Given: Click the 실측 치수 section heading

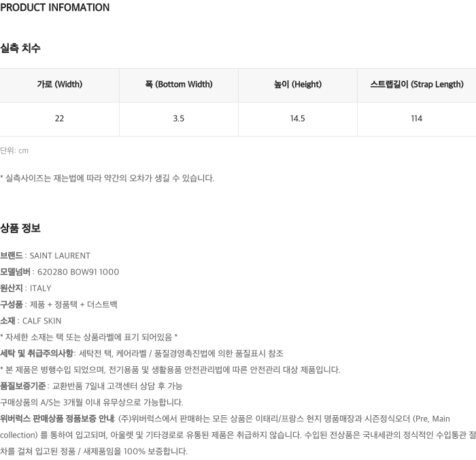Looking at the screenshot, I should click(x=20, y=48).
